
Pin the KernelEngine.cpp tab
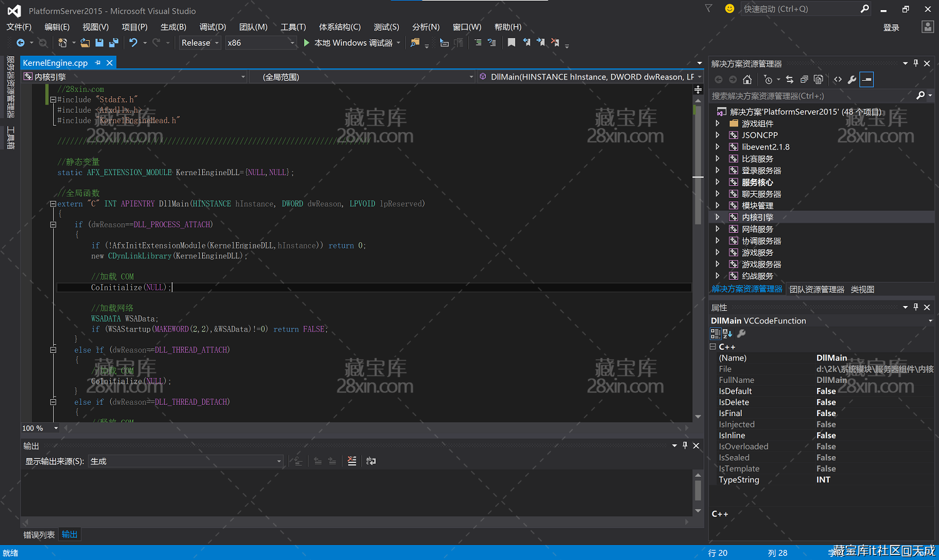click(x=98, y=63)
